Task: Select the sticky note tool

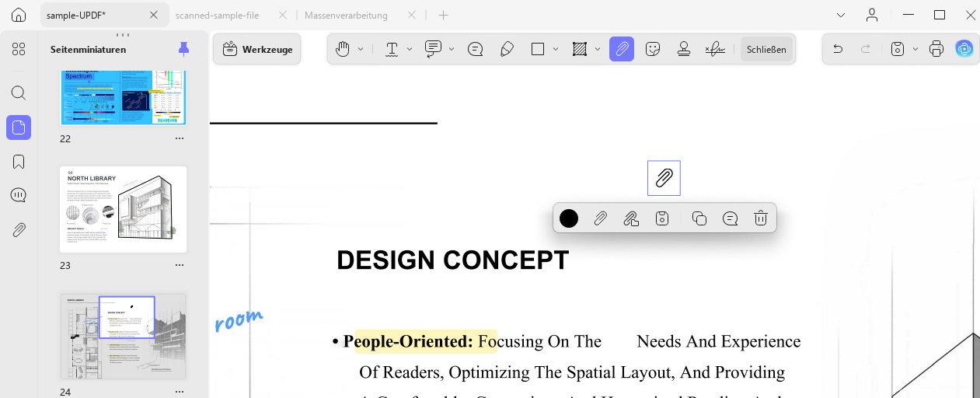Action: [476, 49]
